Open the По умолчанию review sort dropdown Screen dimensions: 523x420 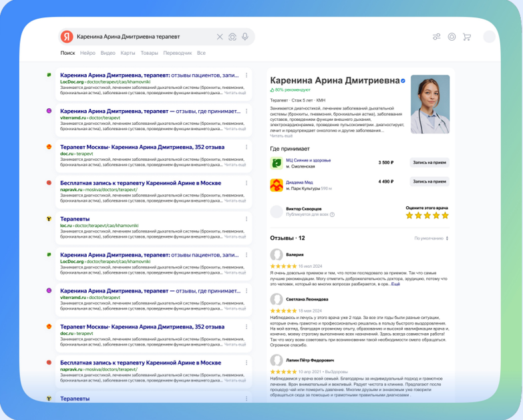tap(431, 238)
